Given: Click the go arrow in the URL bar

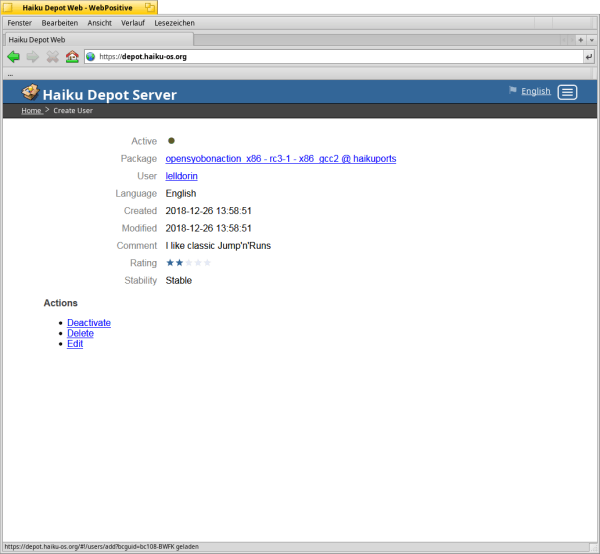Looking at the screenshot, I should click(x=589, y=57).
